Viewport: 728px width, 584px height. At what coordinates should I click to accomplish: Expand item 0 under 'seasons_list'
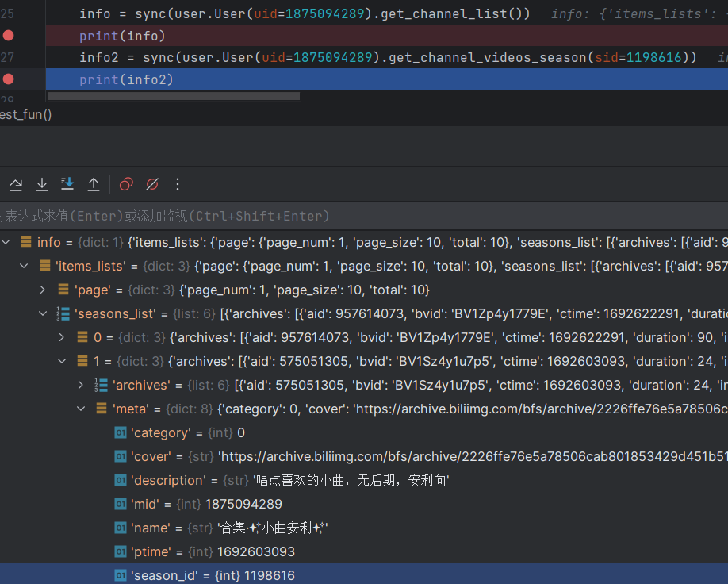coord(61,337)
